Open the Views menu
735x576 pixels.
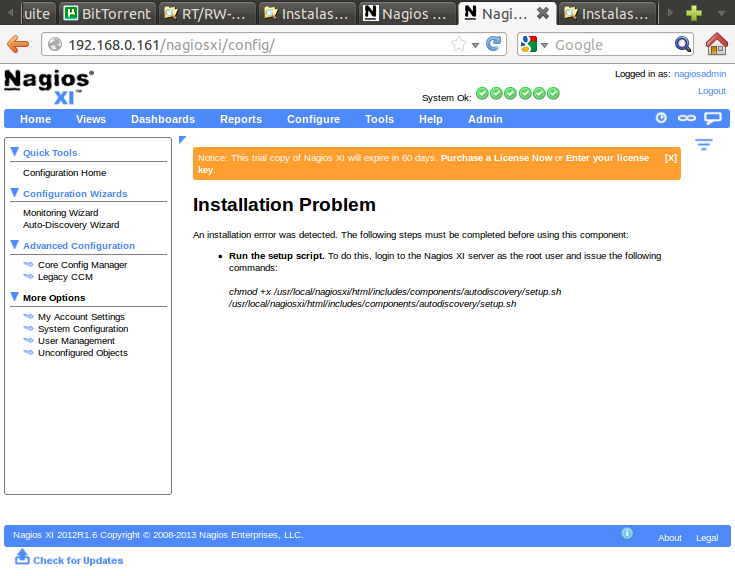click(x=91, y=119)
